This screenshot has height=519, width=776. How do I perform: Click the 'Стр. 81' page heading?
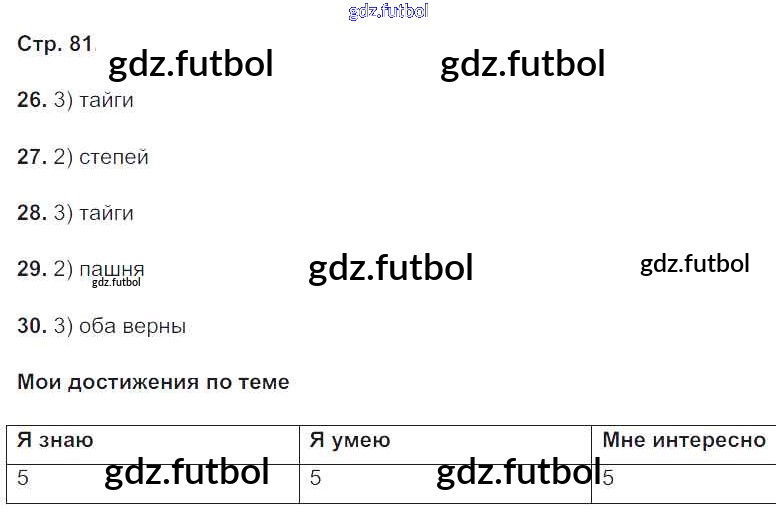[x=55, y=44]
